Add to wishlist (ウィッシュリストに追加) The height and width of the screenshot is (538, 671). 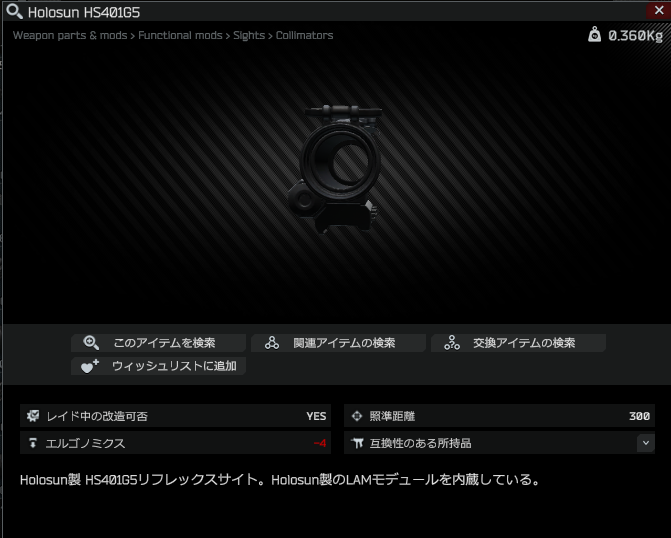click(x=158, y=366)
